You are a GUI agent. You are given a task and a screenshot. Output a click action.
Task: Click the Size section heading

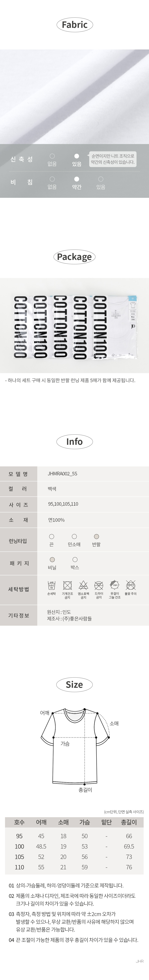tap(74, 684)
